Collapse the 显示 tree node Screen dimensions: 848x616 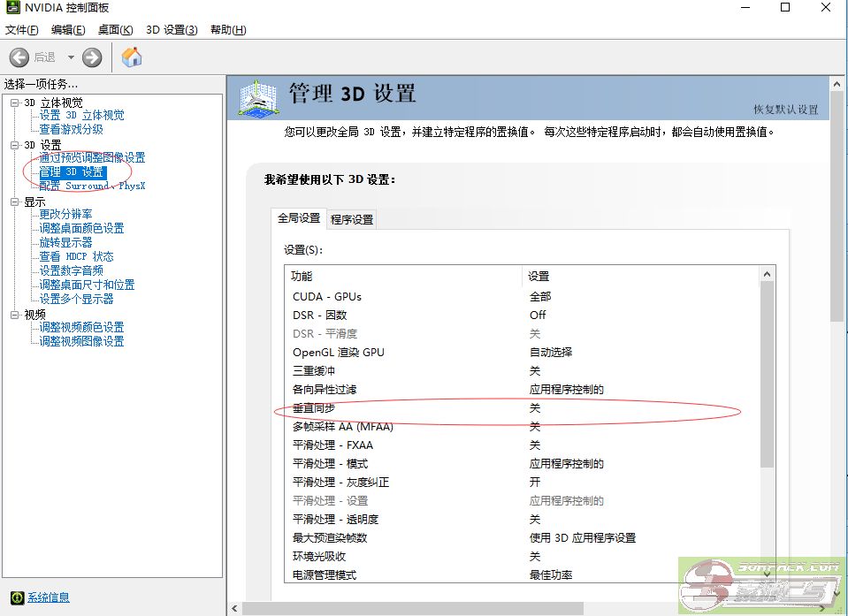(x=14, y=202)
